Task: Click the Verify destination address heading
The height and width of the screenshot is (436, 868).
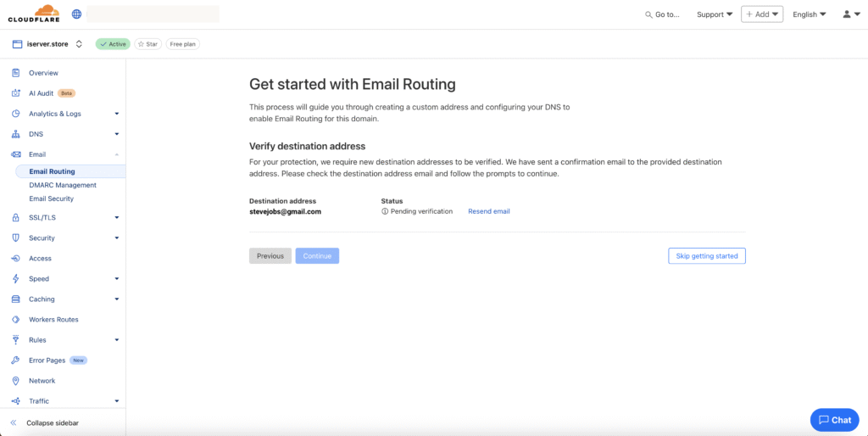Action: (307, 146)
